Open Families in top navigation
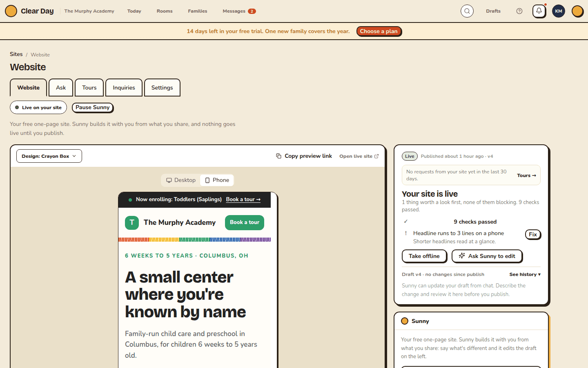588x368 pixels. pyautogui.click(x=198, y=11)
